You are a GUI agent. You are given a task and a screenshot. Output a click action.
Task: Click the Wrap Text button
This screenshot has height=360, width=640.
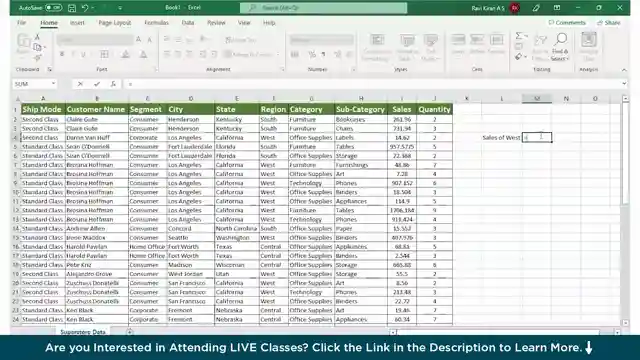coord(241,40)
